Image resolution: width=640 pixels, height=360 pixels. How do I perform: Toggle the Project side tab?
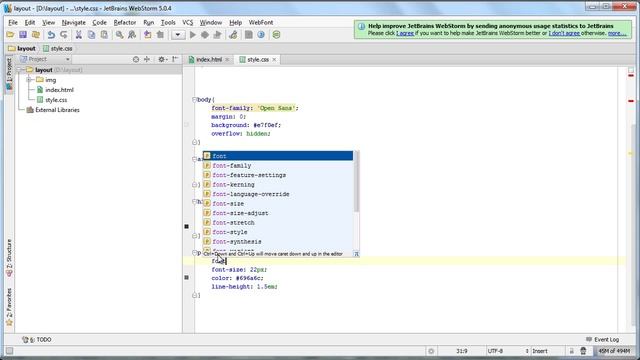[x=9, y=75]
